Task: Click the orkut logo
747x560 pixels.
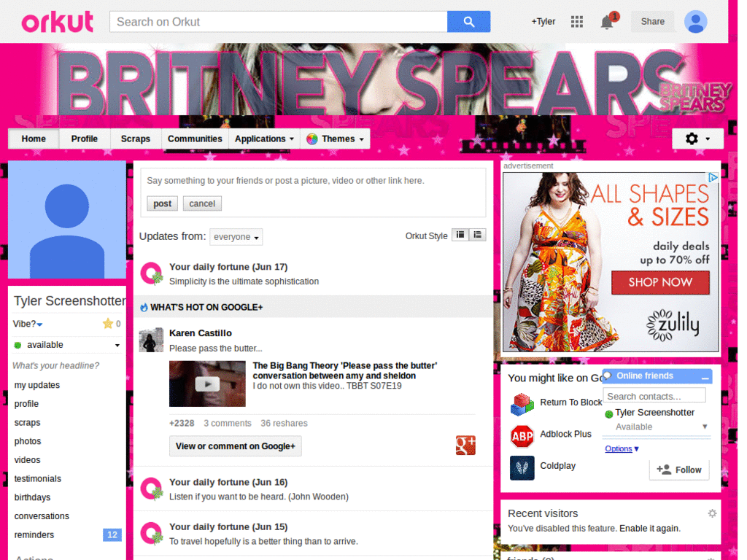Action: coord(57,22)
